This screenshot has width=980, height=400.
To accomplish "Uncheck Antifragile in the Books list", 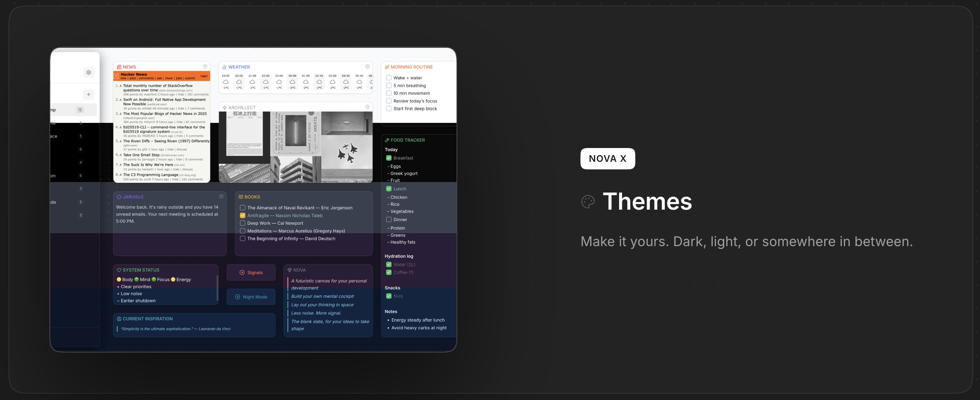I will [x=243, y=216].
